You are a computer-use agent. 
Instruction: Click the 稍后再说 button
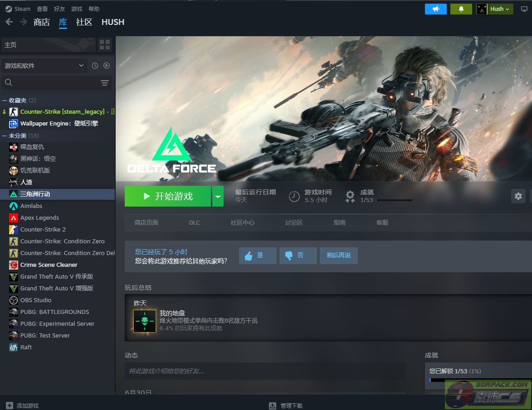coord(339,256)
